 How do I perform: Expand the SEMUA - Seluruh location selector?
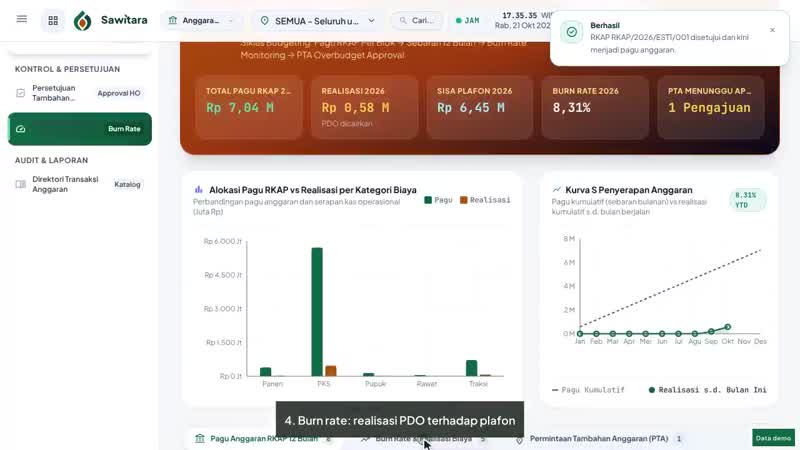coord(318,21)
